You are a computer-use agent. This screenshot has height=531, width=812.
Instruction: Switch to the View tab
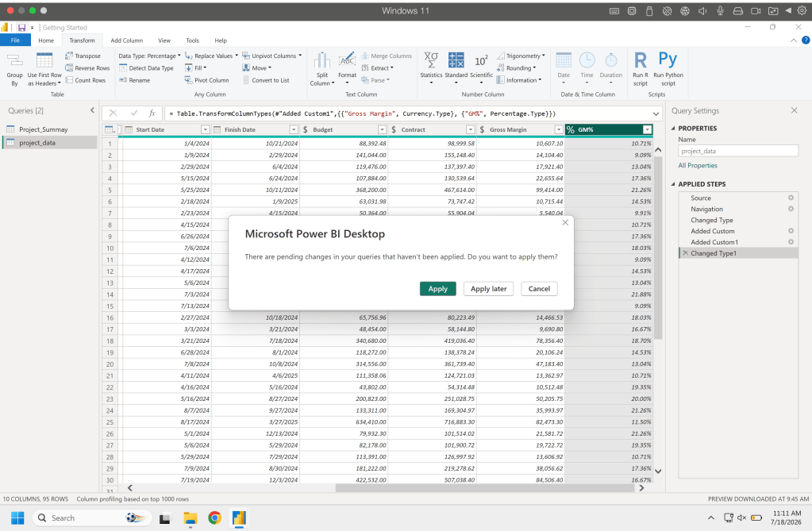click(x=164, y=40)
